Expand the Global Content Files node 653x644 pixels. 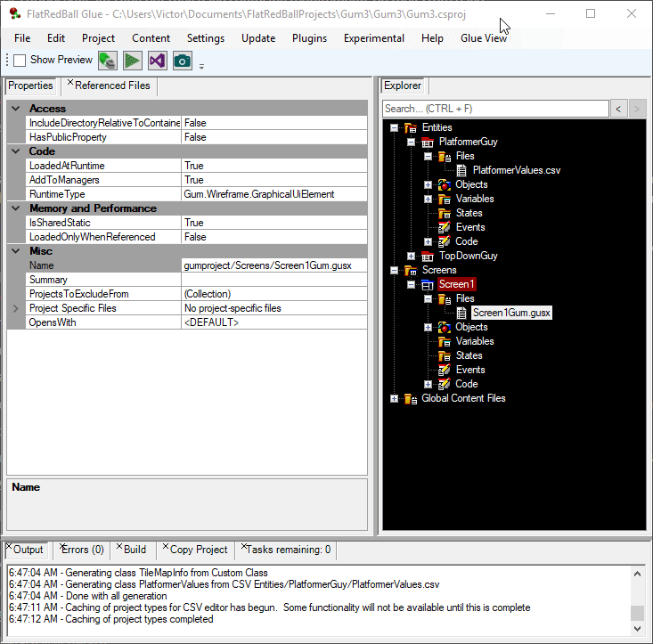tap(394, 398)
